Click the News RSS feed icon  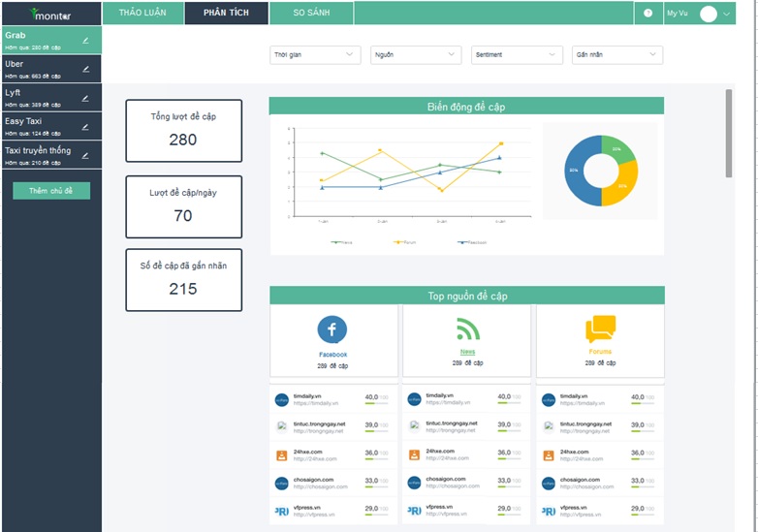tap(467, 329)
